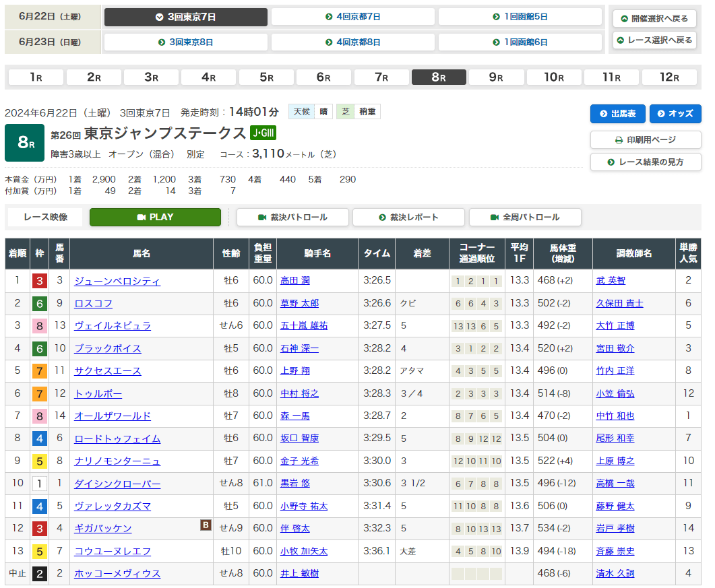Click blinker B icon beside ギガバッケン
715x588 pixels.
click(x=206, y=525)
